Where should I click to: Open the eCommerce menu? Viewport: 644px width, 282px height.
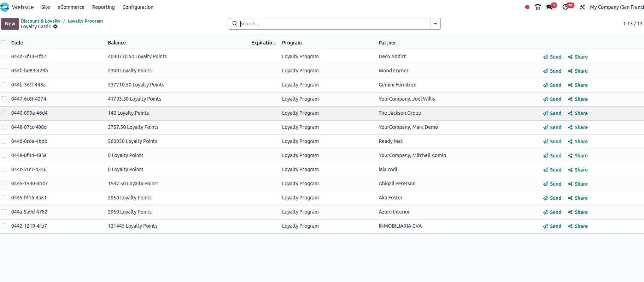pyautogui.click(x=71, y=7)
